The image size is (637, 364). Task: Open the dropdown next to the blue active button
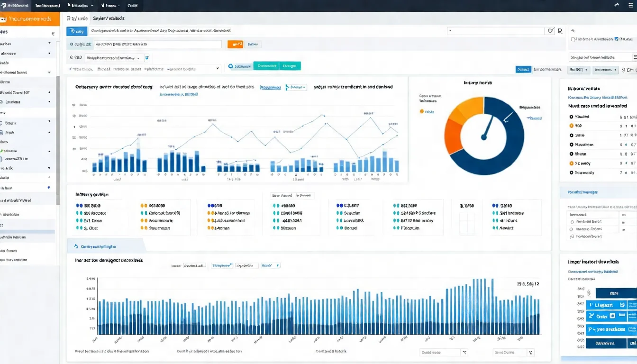pyautogui.click(x=579, y=70)
